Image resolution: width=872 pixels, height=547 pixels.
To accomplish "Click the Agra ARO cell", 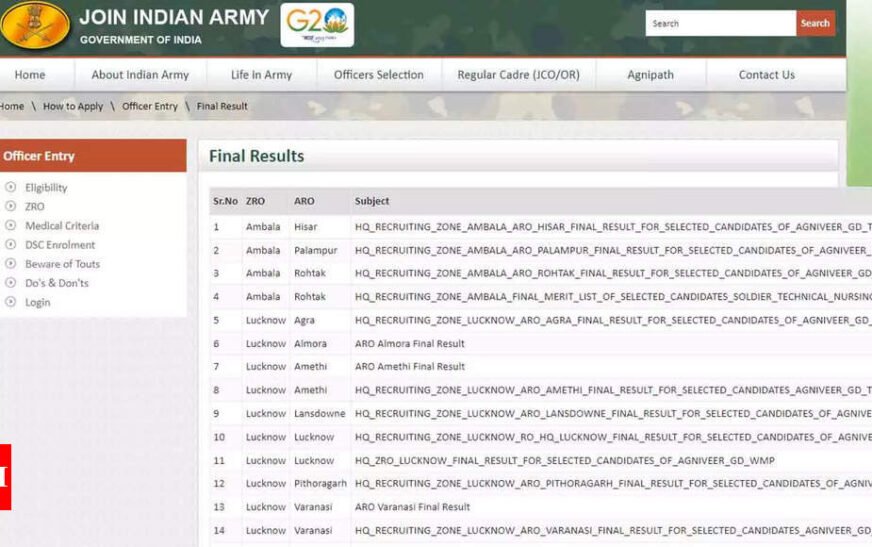I will click(304, 321).
